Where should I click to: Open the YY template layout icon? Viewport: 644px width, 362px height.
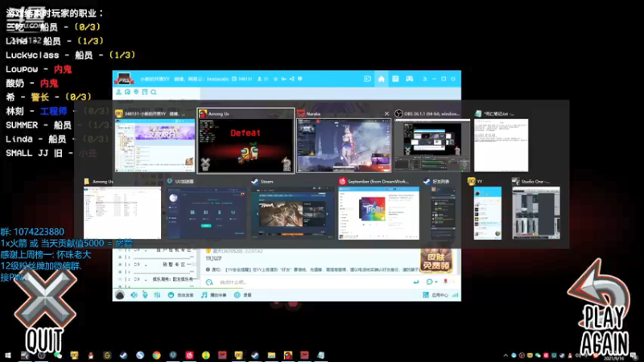pyautogui.click(x=395, y=79)
